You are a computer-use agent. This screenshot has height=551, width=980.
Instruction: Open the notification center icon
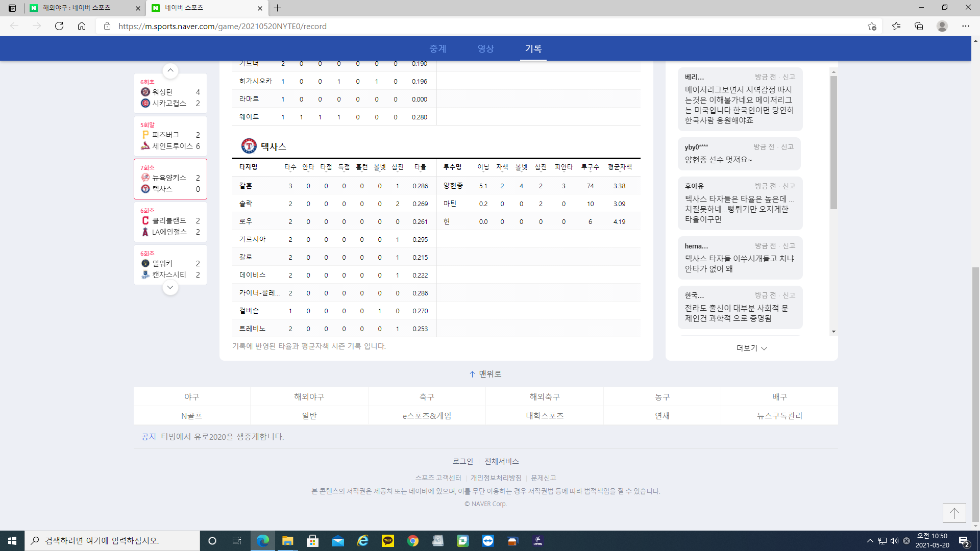[x=964, y=541]
